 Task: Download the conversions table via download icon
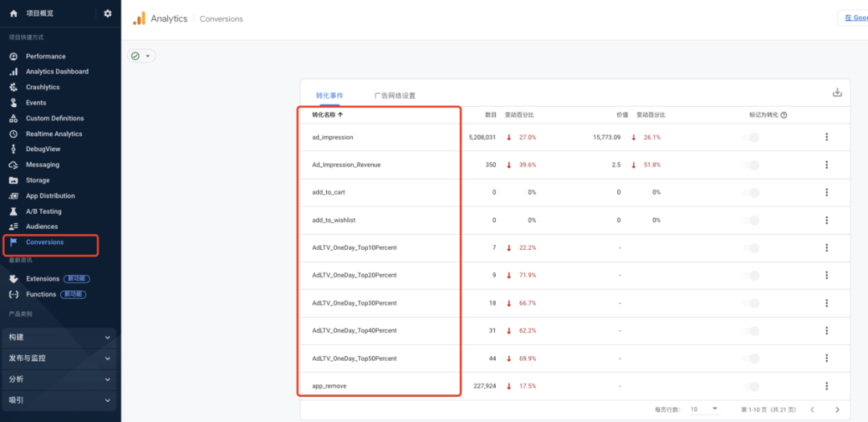pos(837,92)
